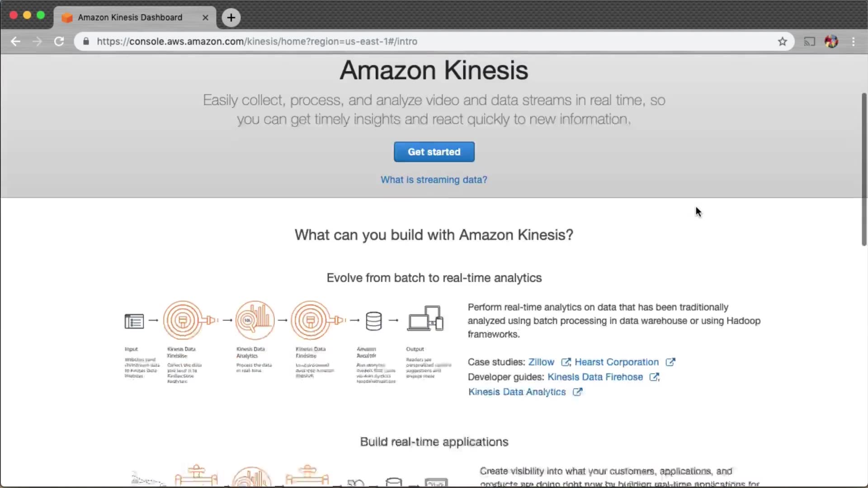Open the Kinesis Data Firehose developer guide
Screen dimensions: 868x488
pos(595,377)
